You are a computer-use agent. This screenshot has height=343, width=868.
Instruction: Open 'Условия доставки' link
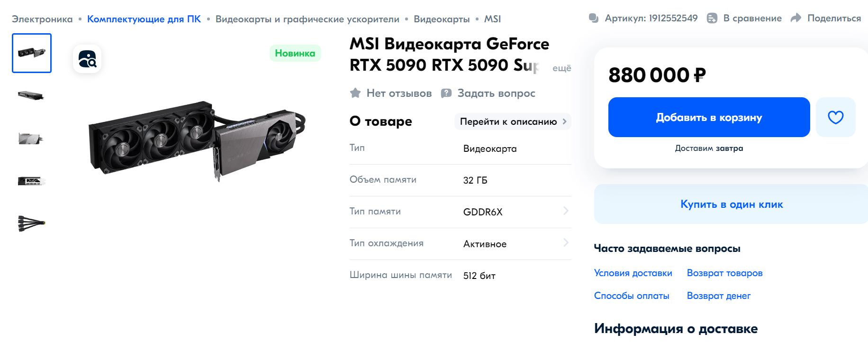click(633, 273)
